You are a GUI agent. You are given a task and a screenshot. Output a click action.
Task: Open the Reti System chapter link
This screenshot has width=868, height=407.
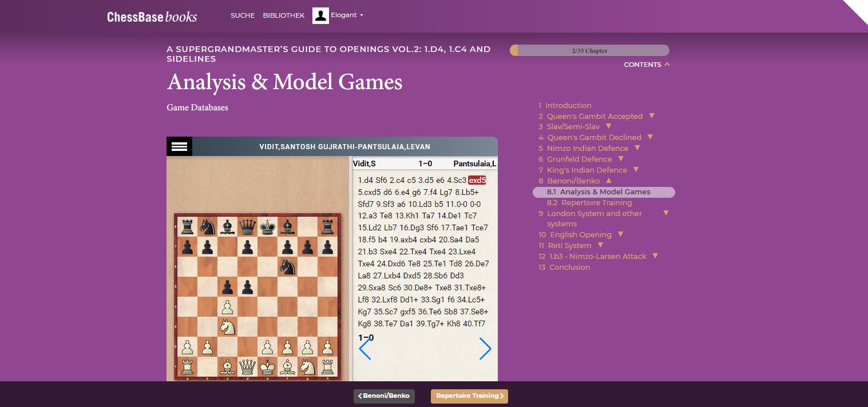[x=564, y=245]
